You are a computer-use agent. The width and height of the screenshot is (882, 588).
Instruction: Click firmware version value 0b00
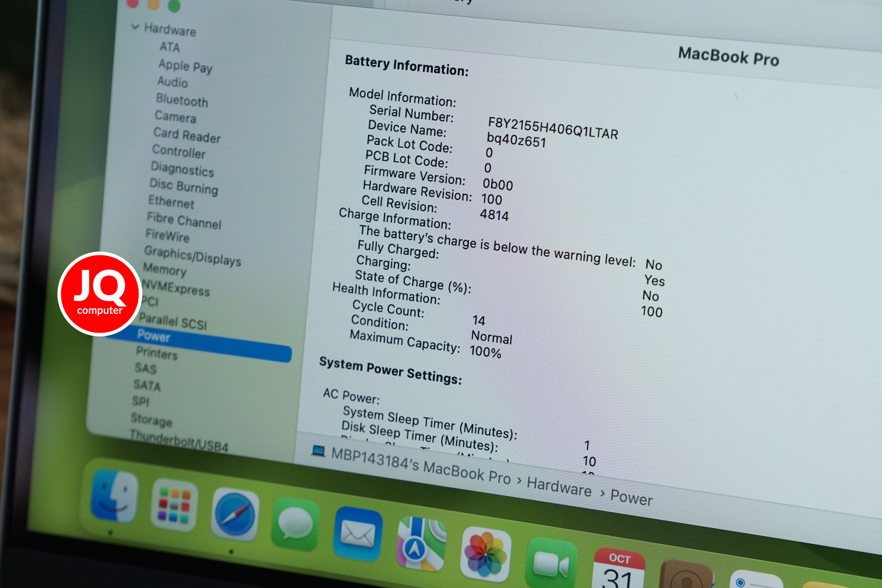[x=497, y=184]
